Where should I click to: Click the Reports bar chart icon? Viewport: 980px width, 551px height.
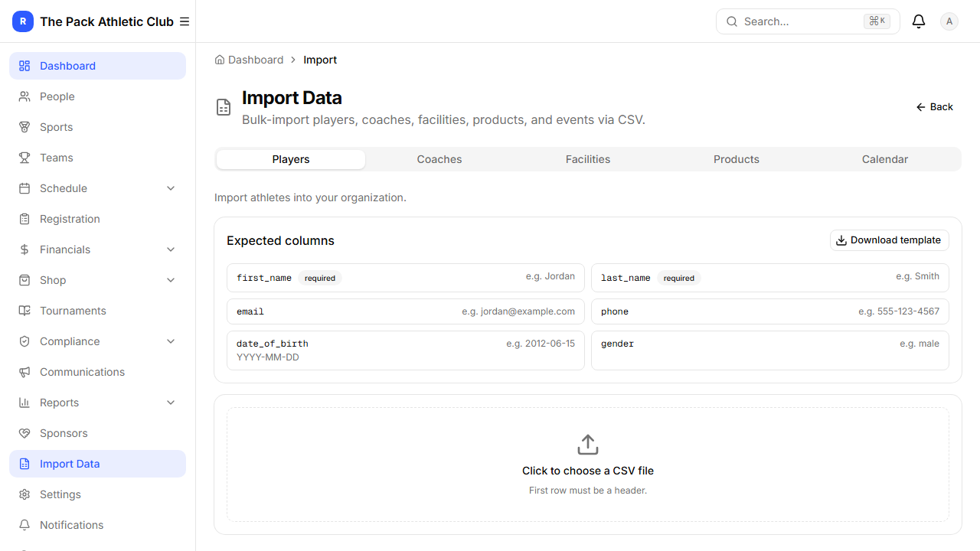click(x=24, y=403)
